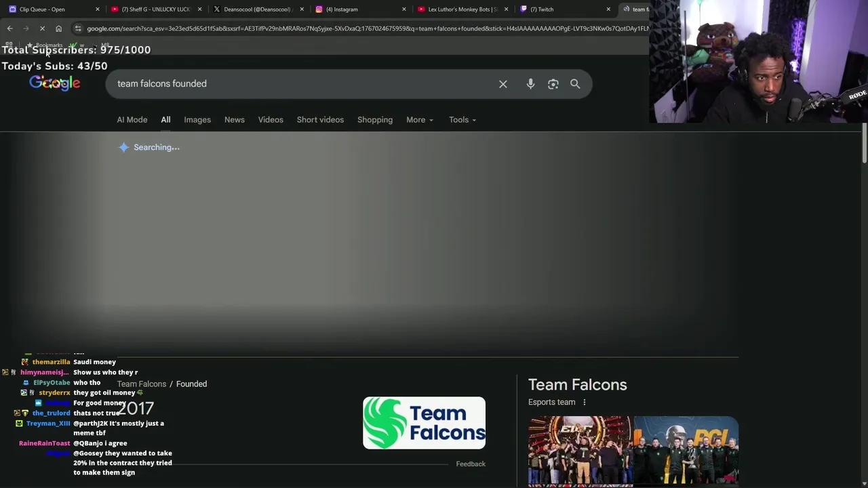Switch to the Sheff G YouTube tab
868x488 pixels.
(152, 9)
